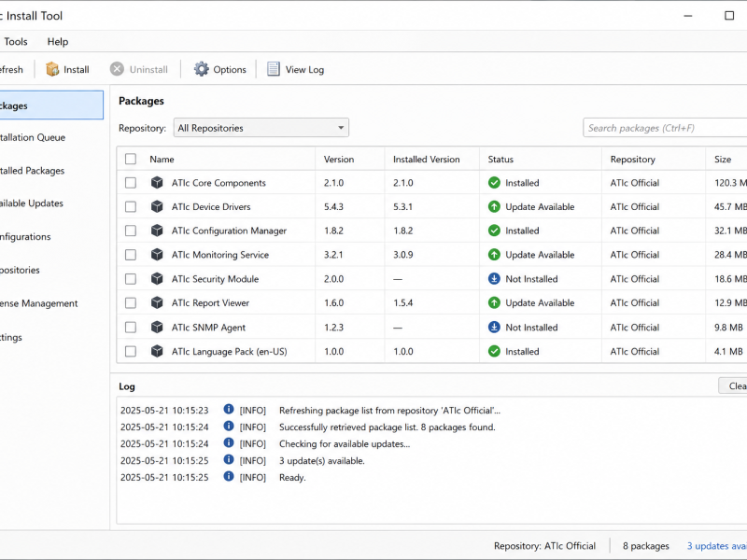Click package cube icon for ATIc Core Components

[157, 182]
